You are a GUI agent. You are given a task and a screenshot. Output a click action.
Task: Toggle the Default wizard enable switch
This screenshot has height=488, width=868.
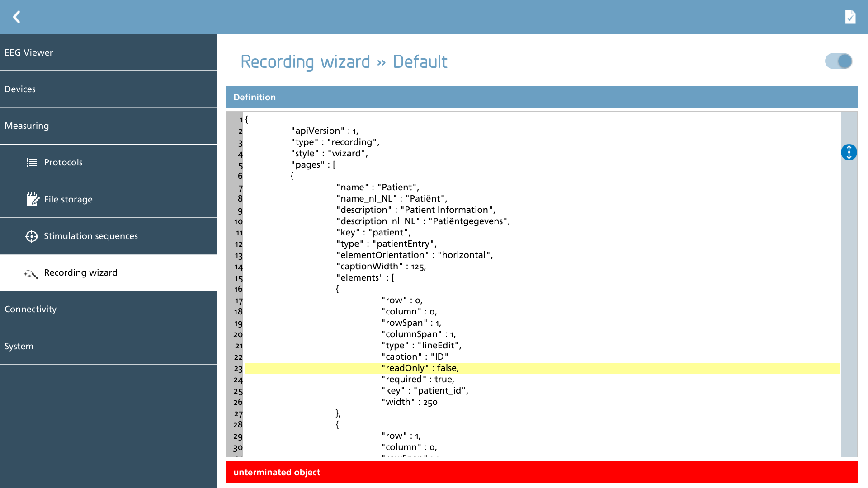[839, 61]
